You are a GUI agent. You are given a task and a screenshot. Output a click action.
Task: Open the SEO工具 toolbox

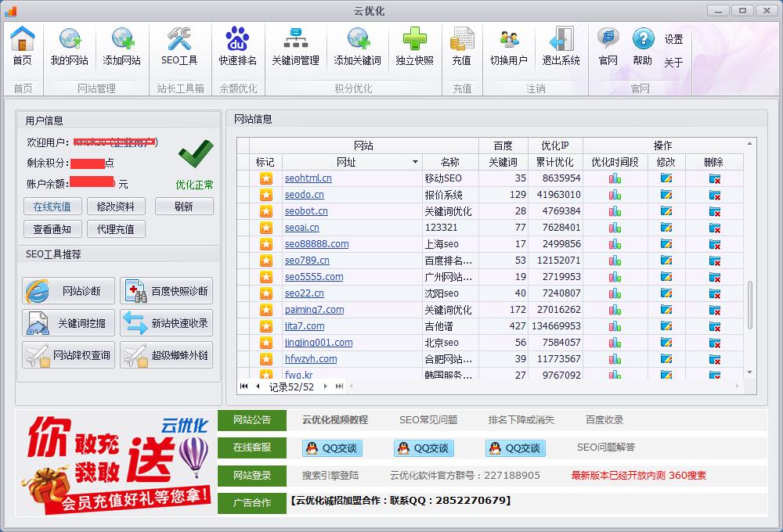(x=179, y=47)
